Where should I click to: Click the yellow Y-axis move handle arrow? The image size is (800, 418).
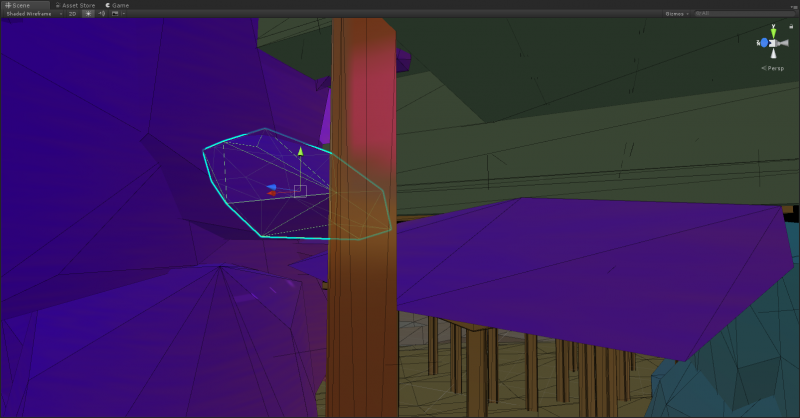299,152
